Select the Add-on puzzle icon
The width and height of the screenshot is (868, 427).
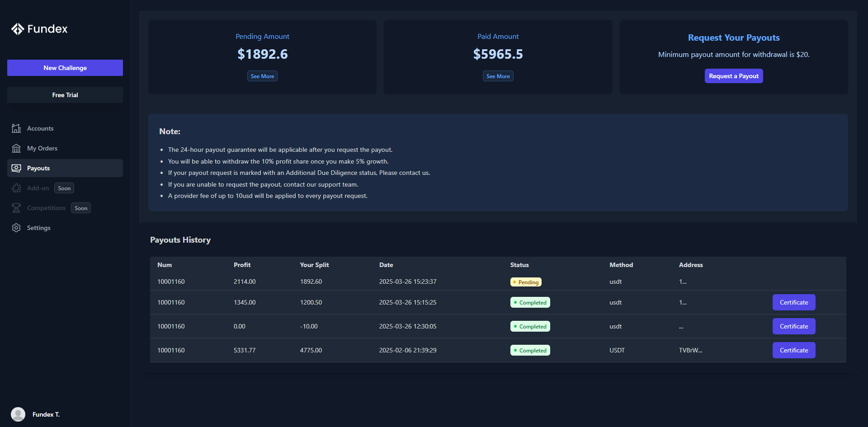pyautogui.click(x=16, y=188)
